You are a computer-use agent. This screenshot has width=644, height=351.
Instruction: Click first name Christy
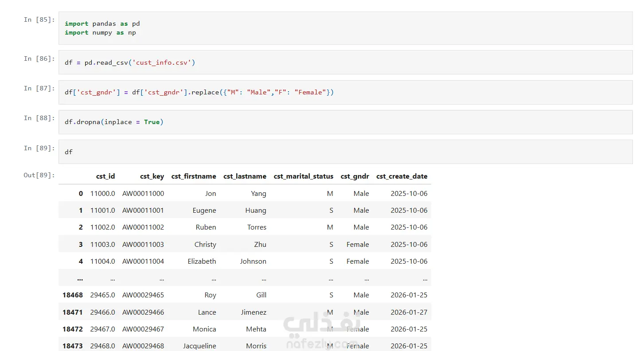(205, 244)
